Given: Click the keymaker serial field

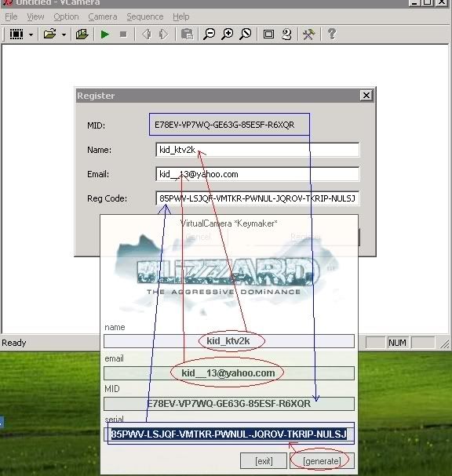Looking at the screenshot, I should click(x=229, y=434).
